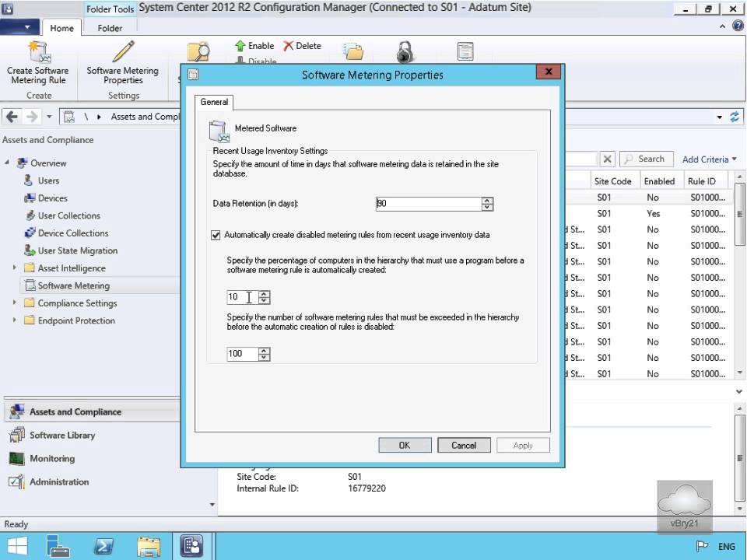Click the Data Retention days input field

(x=429, y=204)
